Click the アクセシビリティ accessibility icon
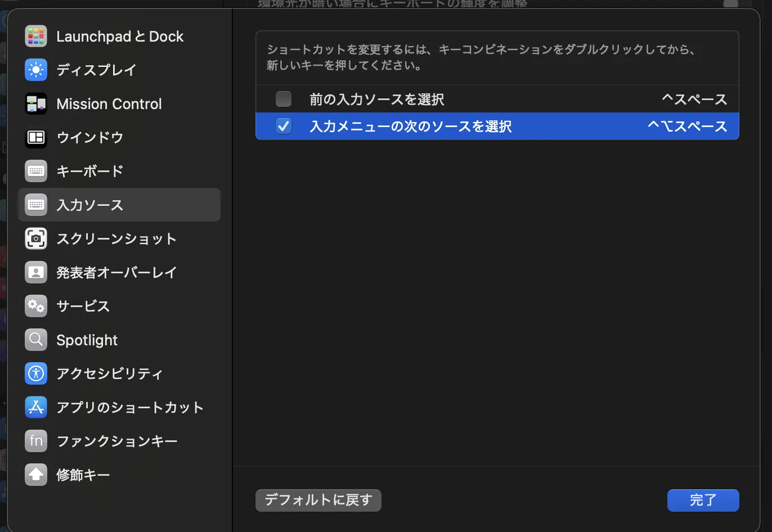The width and height of the screenshot is (772, 532). click(35, 373)
